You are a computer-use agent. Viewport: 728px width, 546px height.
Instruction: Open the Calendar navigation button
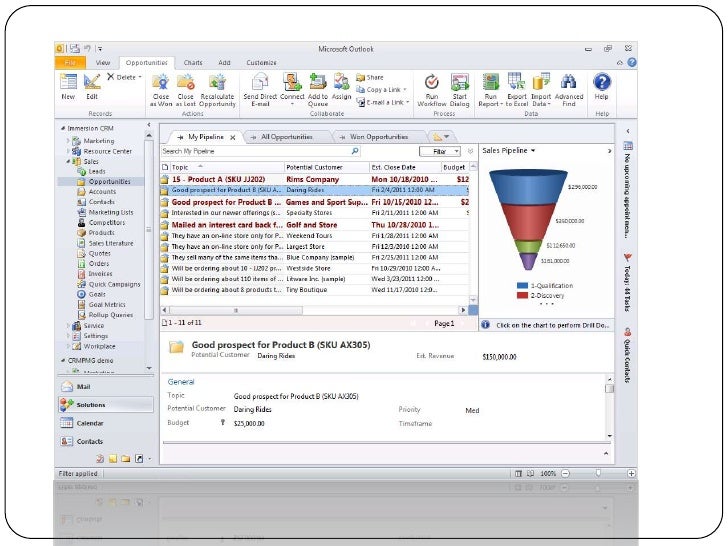tap(89, 423)
